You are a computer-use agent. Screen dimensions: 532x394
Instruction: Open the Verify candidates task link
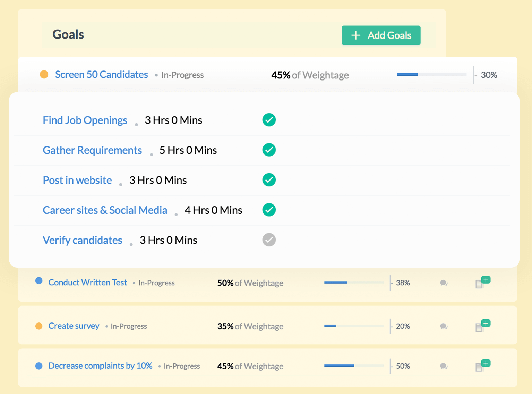82,240
